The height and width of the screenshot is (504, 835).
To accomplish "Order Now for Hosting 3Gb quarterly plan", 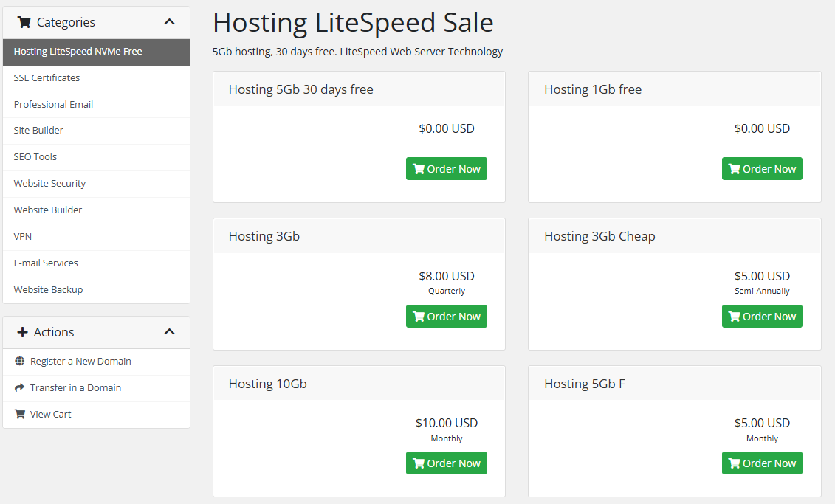I will [x=446, y=316].
